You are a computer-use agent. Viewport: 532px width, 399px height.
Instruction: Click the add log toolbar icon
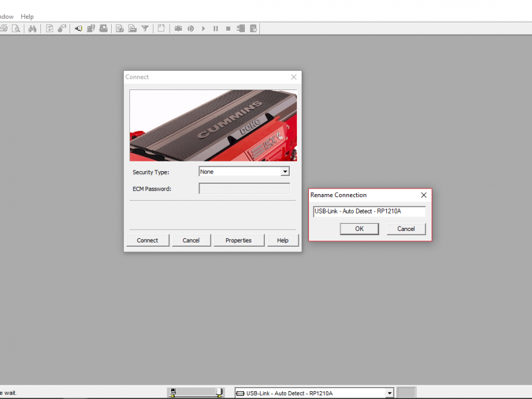241,28
